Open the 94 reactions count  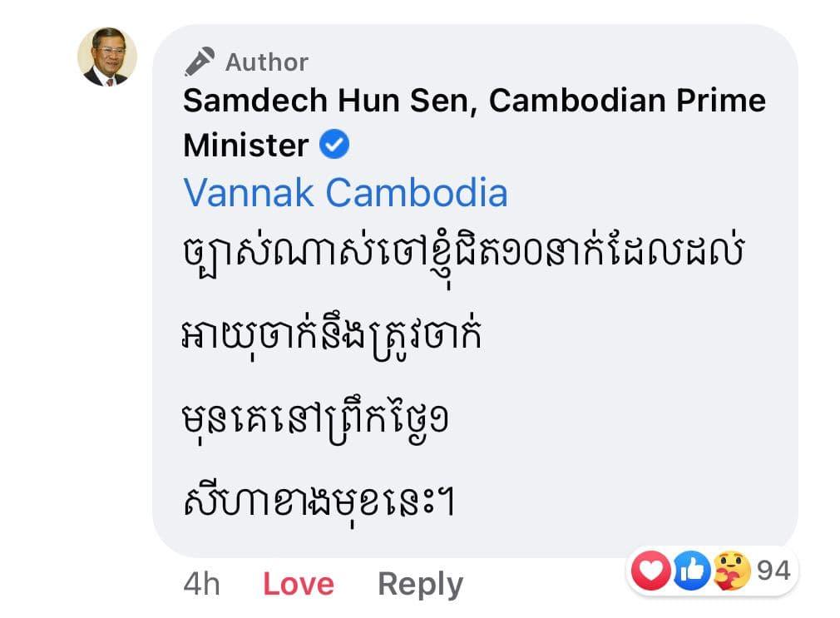[x=773, y=571]
